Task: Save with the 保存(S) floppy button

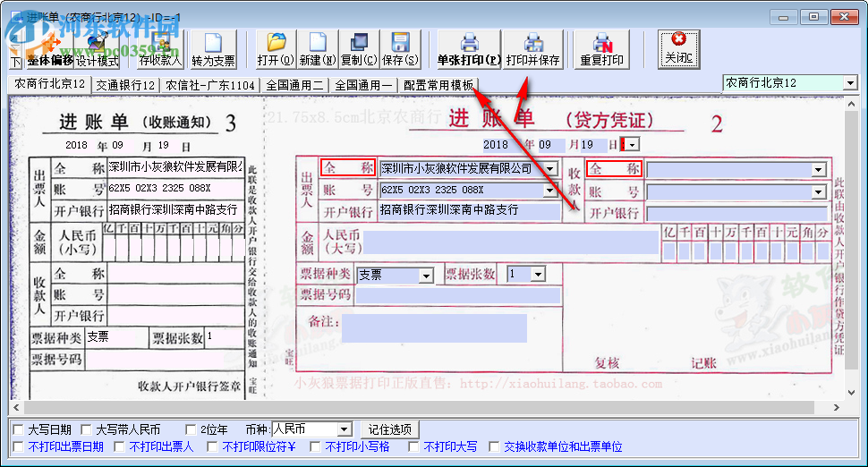Action: click(x=400, y=50)
